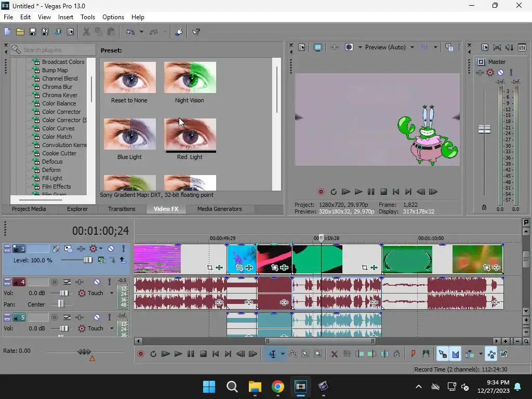The image size is (532, 399).
Task: Open edit tool selection dropdown arrow
Action: (x=282, y=354)
